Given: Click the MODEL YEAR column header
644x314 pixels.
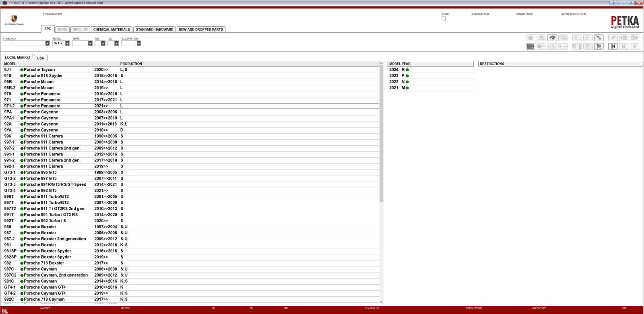Looking at the screenshot, I should tap(431, 64).
